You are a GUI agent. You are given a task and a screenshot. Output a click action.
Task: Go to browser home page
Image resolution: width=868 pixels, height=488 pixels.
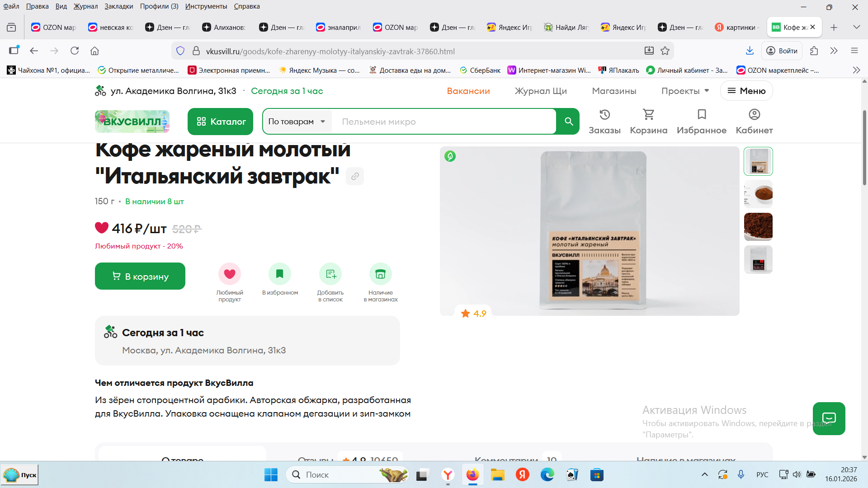pyautogui.click(x=94, y=51)
